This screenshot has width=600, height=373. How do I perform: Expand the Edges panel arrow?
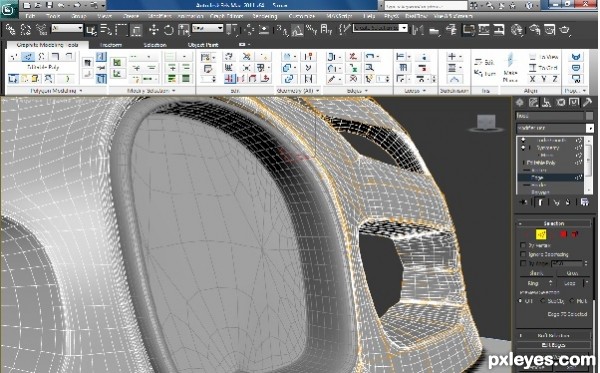(x=367, y=91)
